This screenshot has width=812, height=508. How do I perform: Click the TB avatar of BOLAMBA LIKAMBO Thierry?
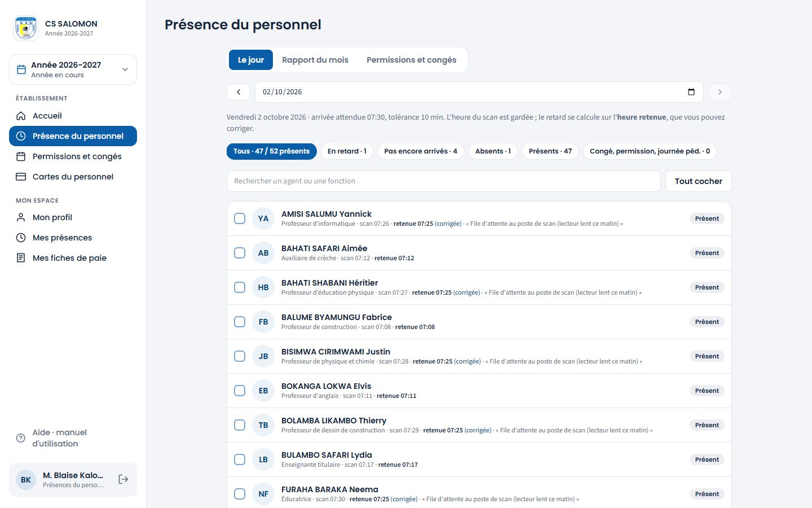pyautogui.click(x=263, y=425)
